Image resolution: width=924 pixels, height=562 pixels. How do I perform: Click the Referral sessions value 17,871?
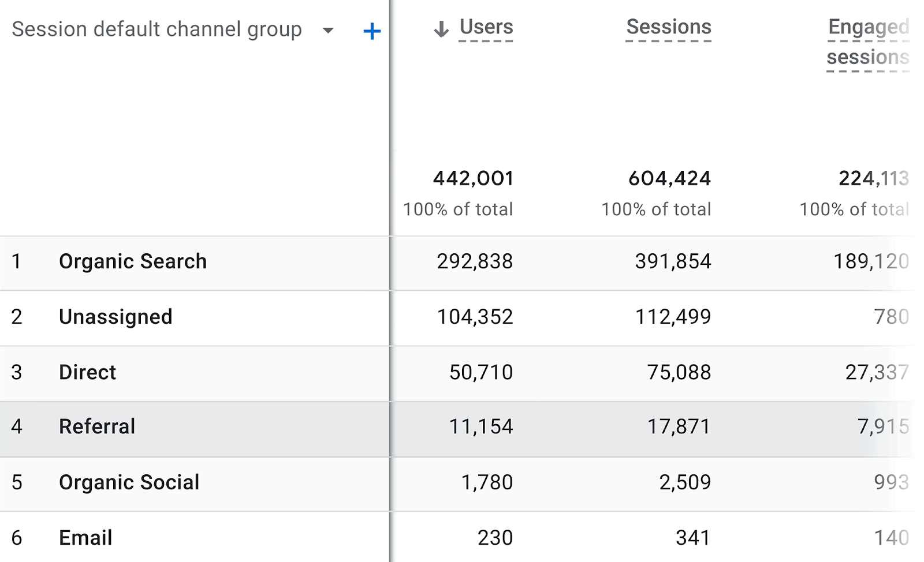click(679, 427)
